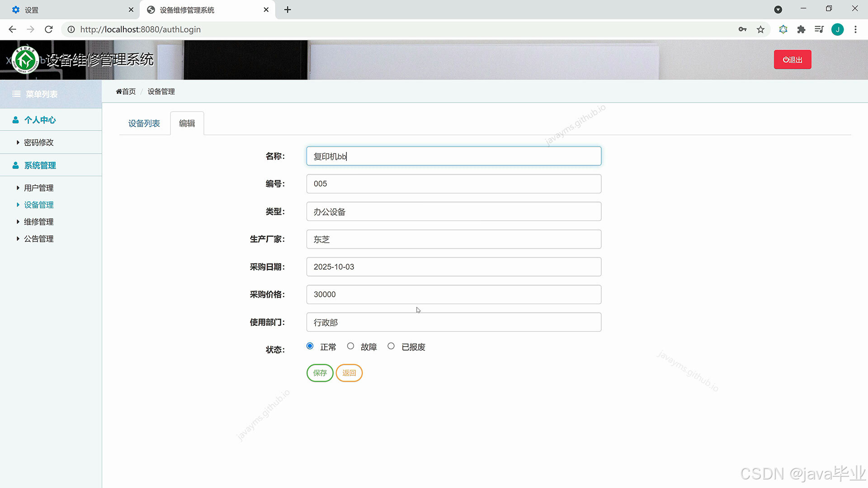Go to 首页 via breadcrumb
Viewport: 868px width, 488px height.
point(126,91)
